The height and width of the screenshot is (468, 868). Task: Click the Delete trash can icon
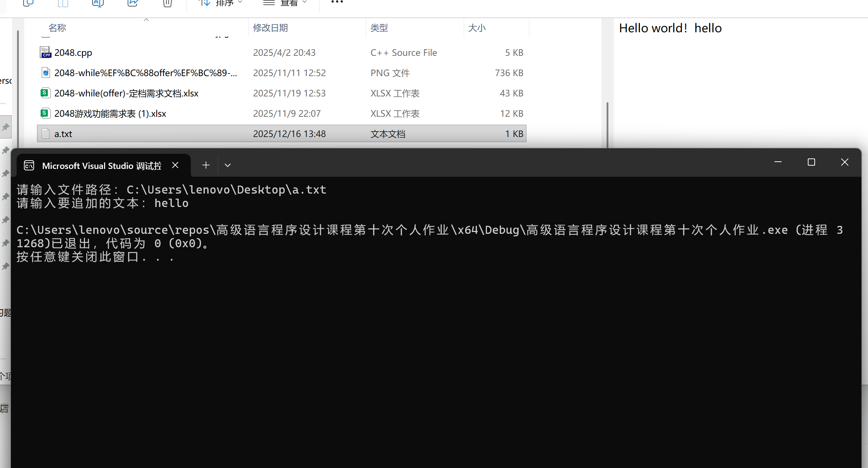[167, 3]
